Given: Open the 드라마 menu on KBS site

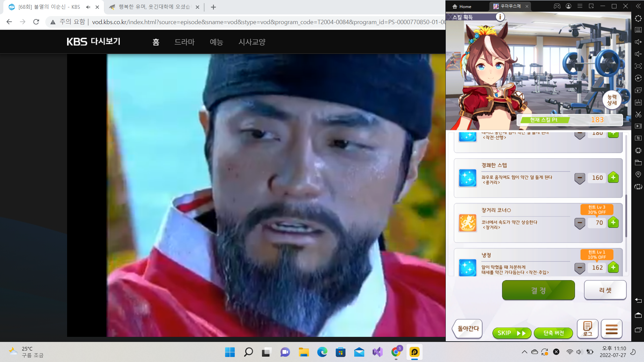Looking at the screenshot, I should 184,42.
